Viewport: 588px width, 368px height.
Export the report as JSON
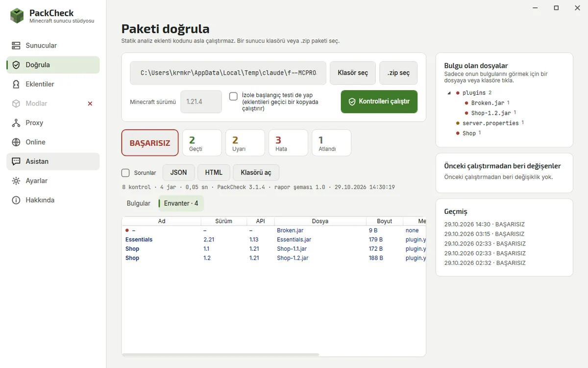point(178,173)
